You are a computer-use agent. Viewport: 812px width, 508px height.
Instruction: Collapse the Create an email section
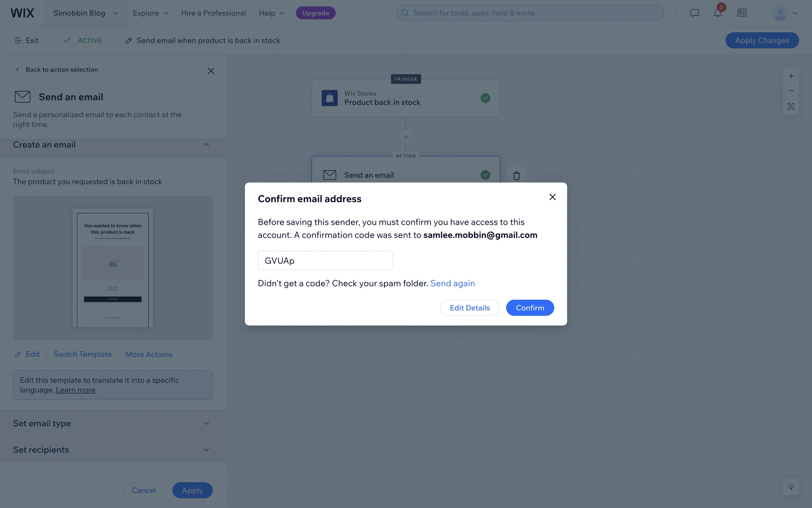pos(206,145)
